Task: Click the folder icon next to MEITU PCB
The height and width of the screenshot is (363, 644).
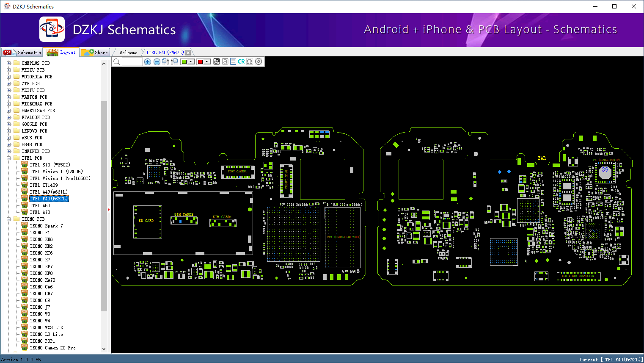Action: (x=17, y=90)
